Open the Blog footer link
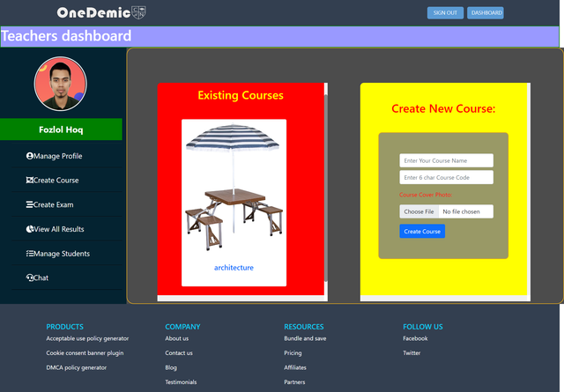This screenshot has width=564, height=392. (x=171, y=367)
